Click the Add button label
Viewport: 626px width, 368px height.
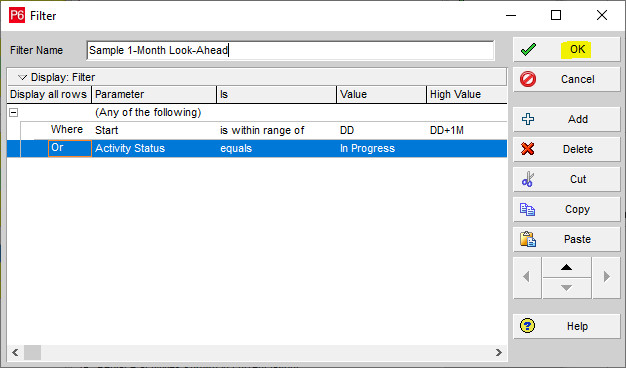point(578,119)
